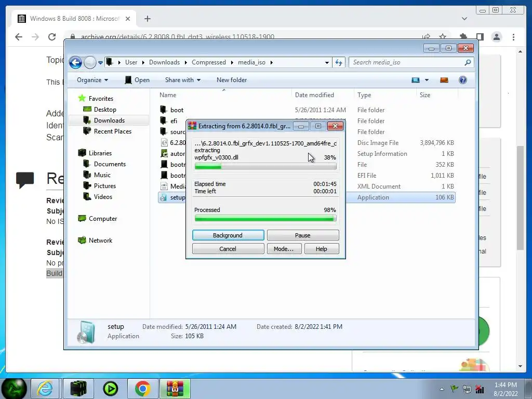Open Share with menu
The width and height of the screenshot is (532, 399).
(182, 80)
